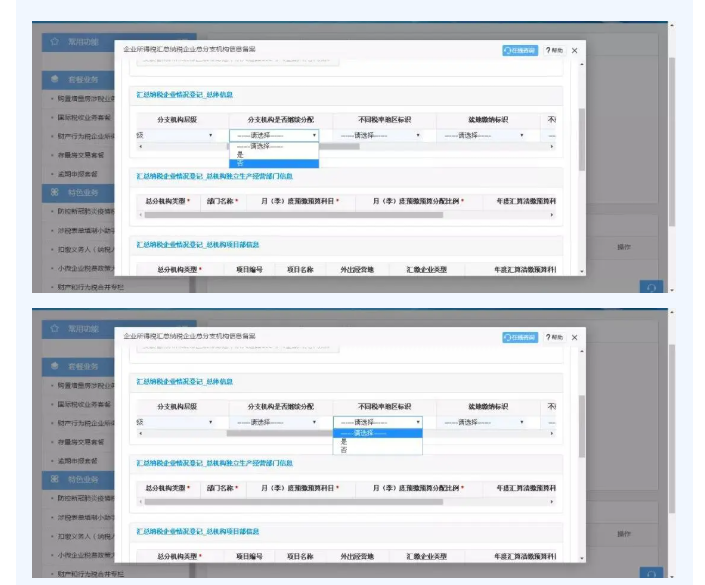Click the 常用功能 star icon in lower screenshot
This screenshot has height=585, width=705.
coord(55,329)
